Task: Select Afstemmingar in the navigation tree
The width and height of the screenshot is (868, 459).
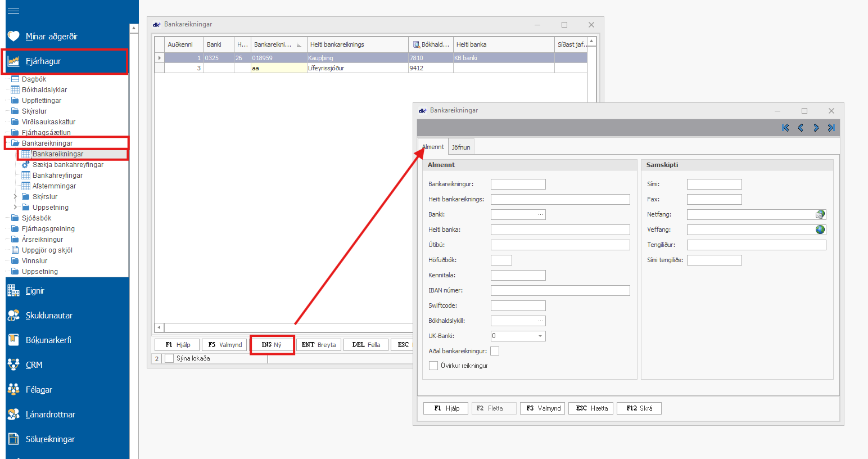Action: (54, 186)
